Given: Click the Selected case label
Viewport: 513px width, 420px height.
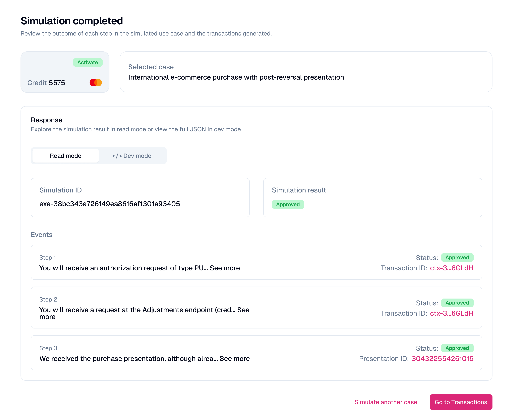Looking at the screenshot, I should tap(151, 67).
